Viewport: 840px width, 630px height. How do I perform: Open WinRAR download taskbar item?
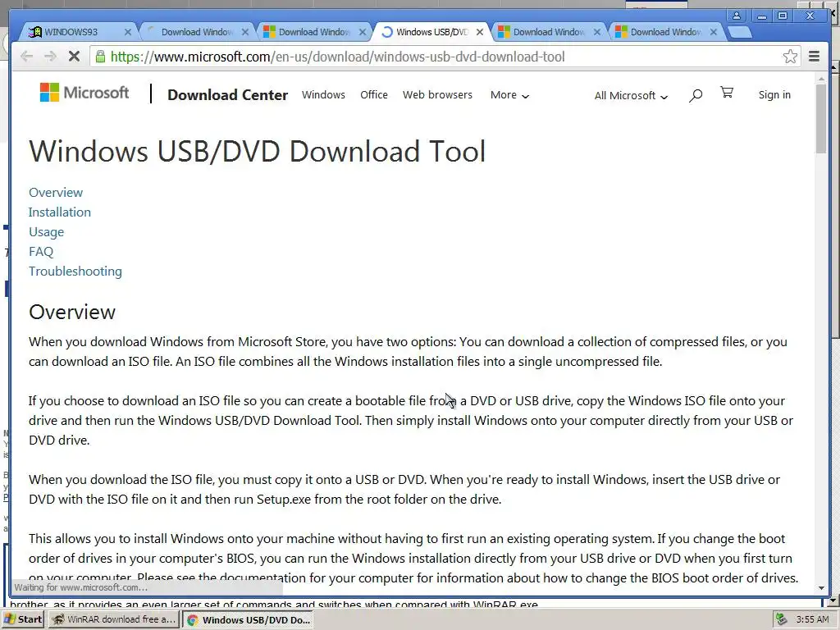pyautogui.click(x=113, y=619)
